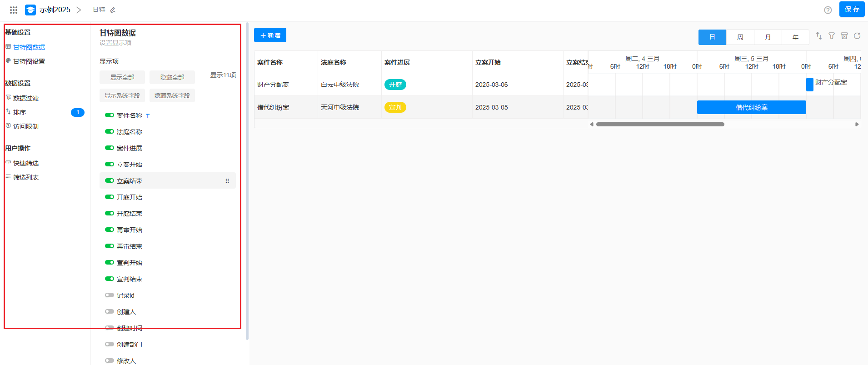
Task: Click the 新增 button
Action: pyautogui.click(x=270, y=35)
